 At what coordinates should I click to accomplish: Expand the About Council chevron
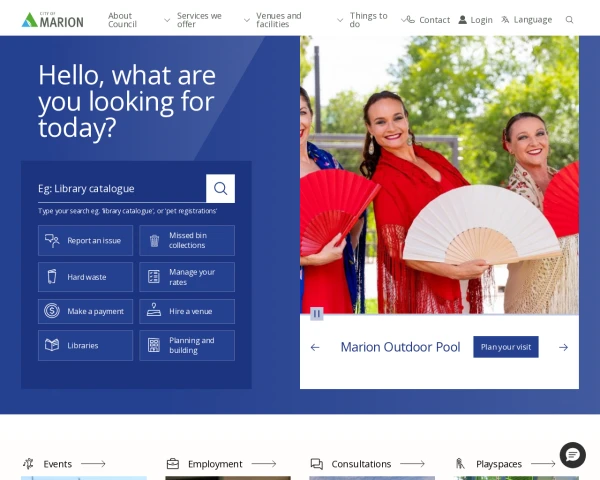coord(167,20)
